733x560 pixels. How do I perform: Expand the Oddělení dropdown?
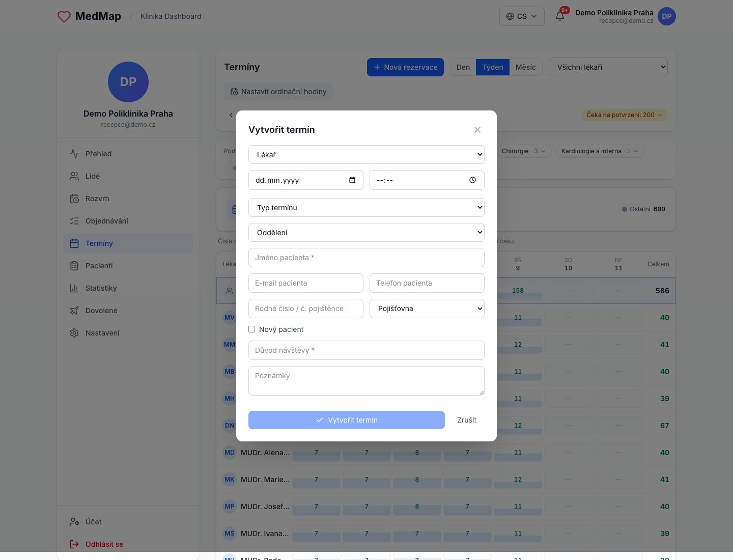(x=366, y=233)
